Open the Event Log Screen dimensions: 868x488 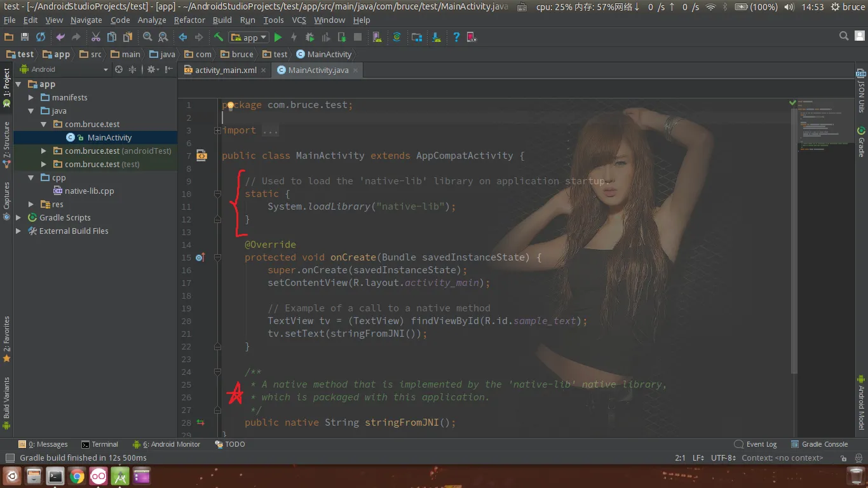[756, 444]
